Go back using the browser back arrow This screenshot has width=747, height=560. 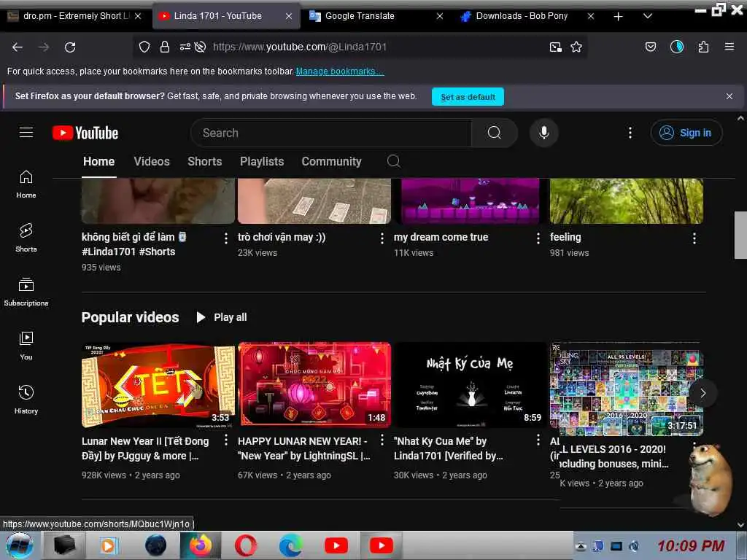[18, 47]
